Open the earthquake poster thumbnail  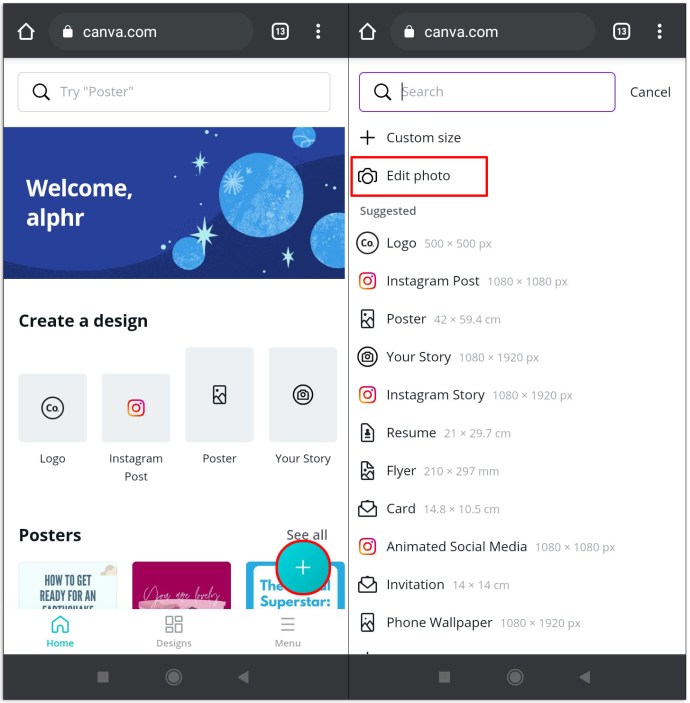coord(68,585)
